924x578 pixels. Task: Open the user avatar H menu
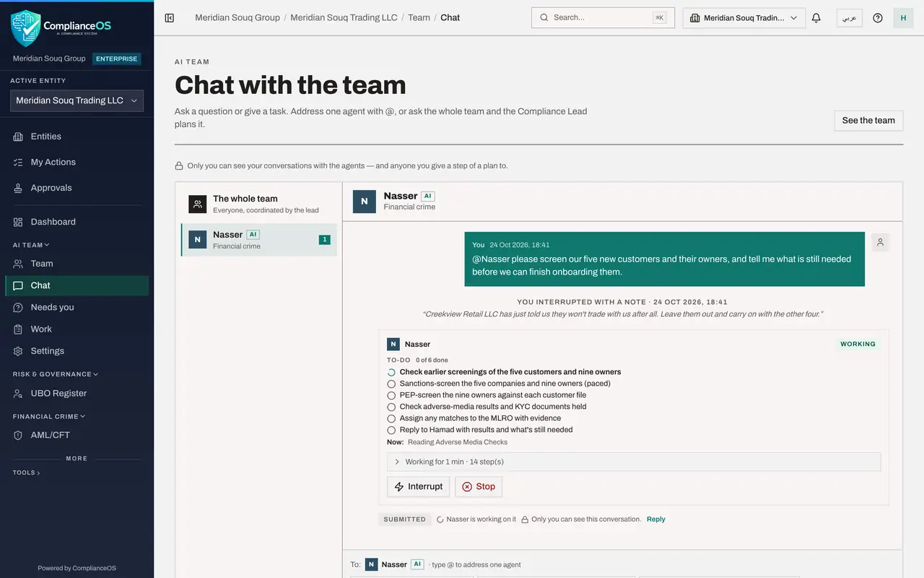coord(903,18)
